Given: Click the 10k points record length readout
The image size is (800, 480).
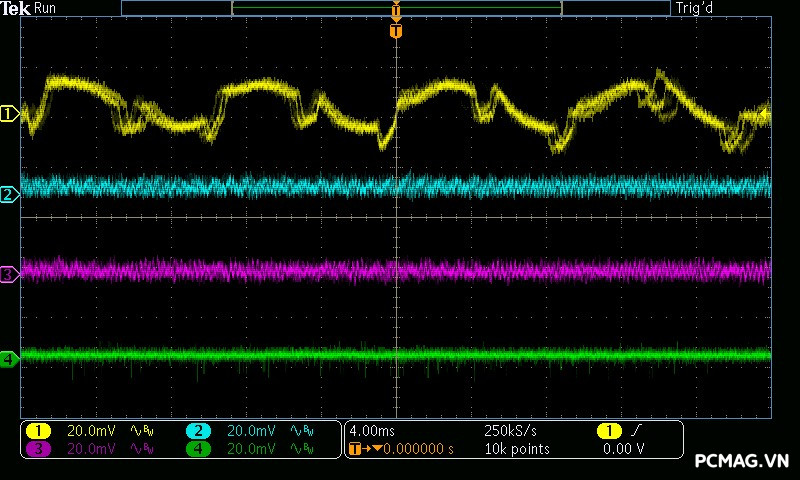Looking at the screenshot, I should click(516, 449).
